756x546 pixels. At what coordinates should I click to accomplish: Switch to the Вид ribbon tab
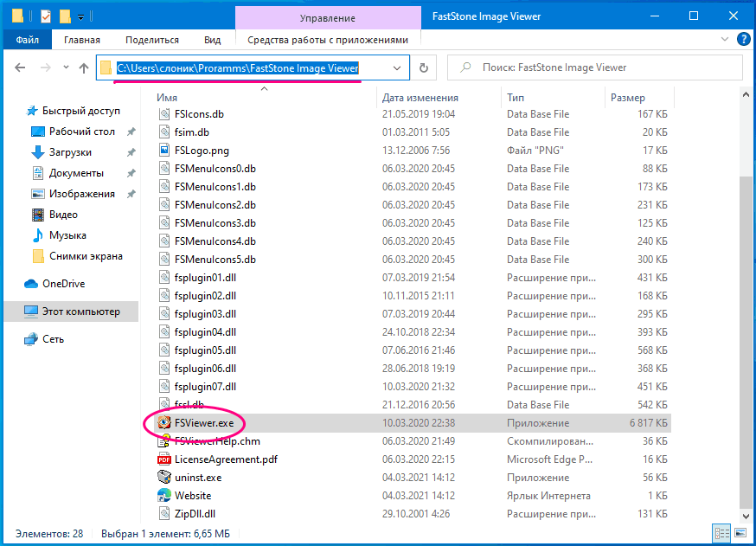click(x=212, y=40)
